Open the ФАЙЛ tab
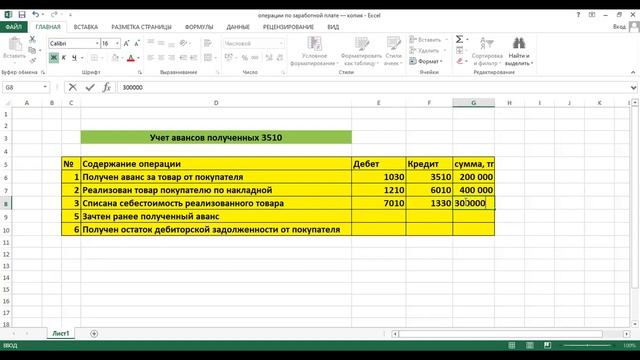Screen dimensions: 640x360 coord(13,27)
